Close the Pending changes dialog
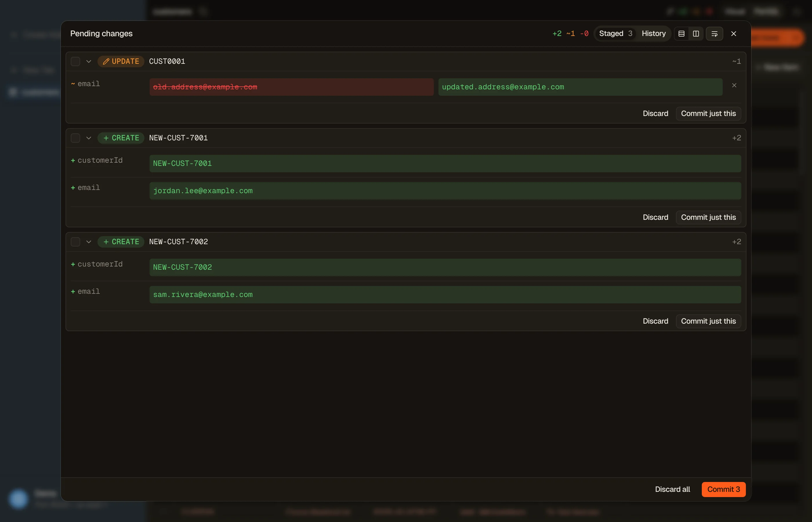The height and width of the screenshot is (522, 812). (x=734, y=34)
